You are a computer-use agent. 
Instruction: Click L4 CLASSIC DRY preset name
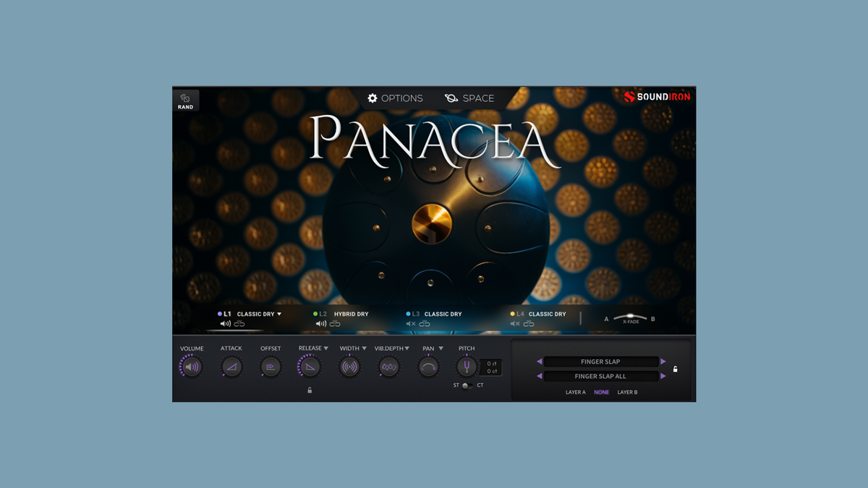click(x=547, y=314)
